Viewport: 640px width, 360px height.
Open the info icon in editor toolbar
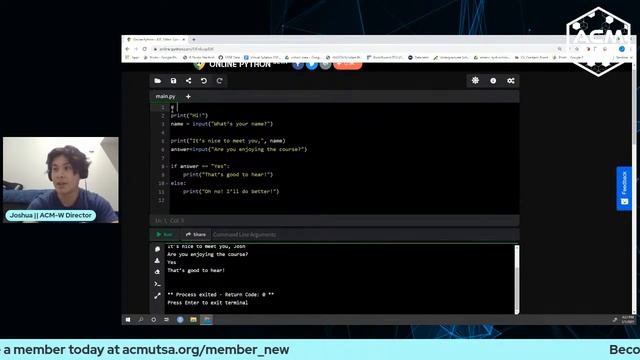pos(493,81)
